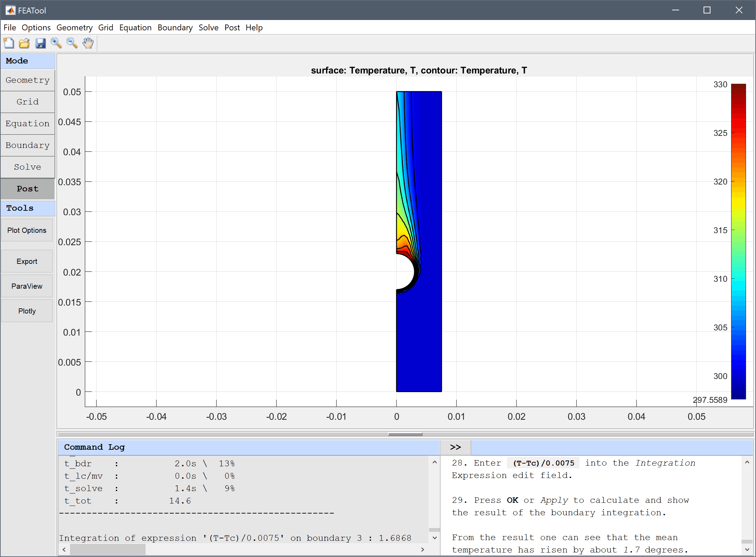Click the FEATool app logo icon
Viewport: 756px width, 557px height.
pos(10,10)
